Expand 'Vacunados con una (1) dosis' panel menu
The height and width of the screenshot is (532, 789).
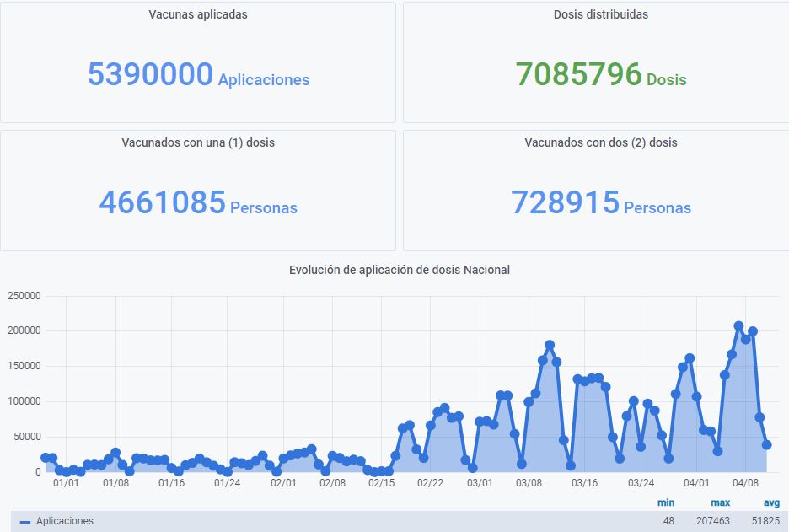coord(197,142)
